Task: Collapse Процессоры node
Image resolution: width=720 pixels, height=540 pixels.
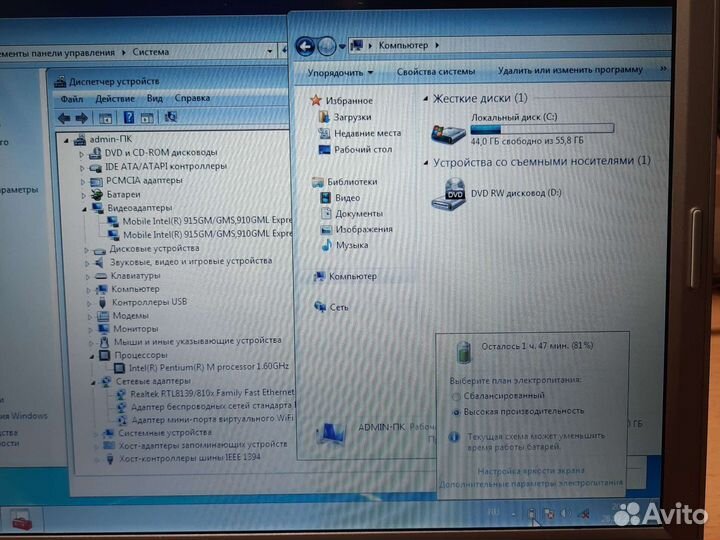Action: [92, 356]
